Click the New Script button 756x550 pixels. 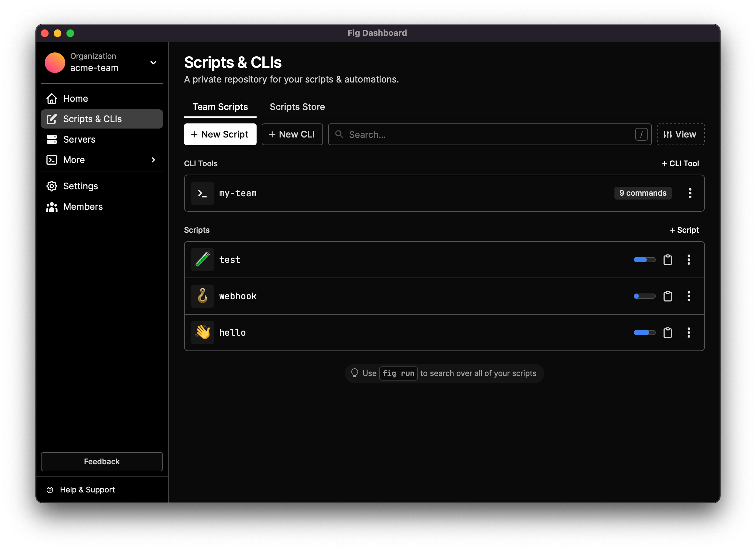220,134
